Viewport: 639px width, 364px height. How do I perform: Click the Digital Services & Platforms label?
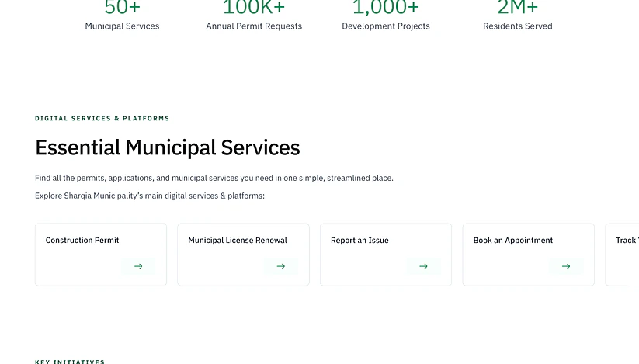(x=102, y=119)
